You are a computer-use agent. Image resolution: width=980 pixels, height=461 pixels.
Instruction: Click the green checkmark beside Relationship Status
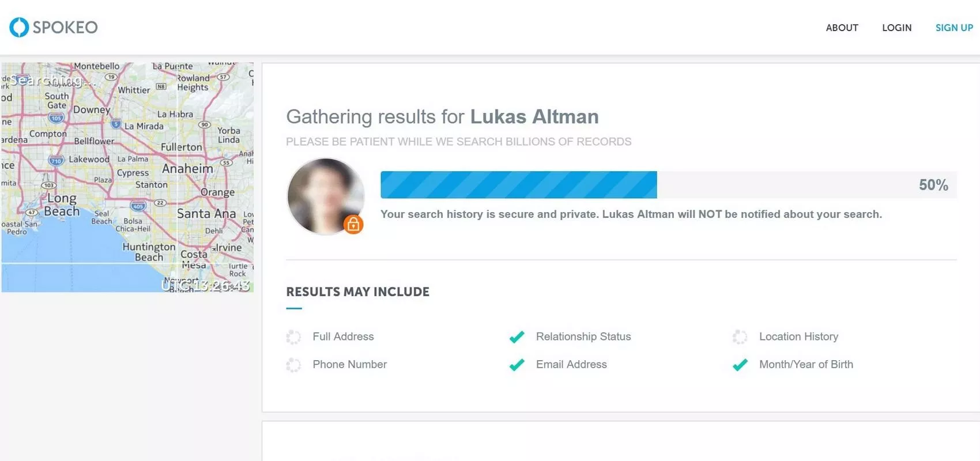tap(517, 337)
